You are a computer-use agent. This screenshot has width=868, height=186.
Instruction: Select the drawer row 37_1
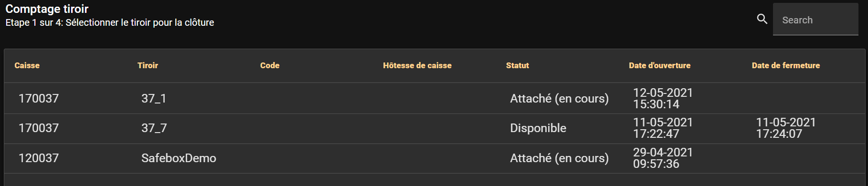[x=434, y=98]
